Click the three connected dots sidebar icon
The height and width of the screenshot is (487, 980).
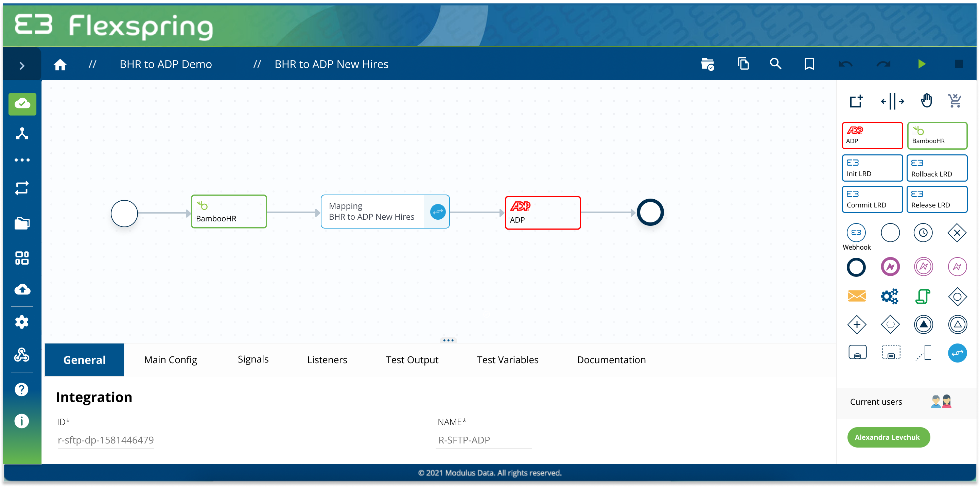pos(22,160)
